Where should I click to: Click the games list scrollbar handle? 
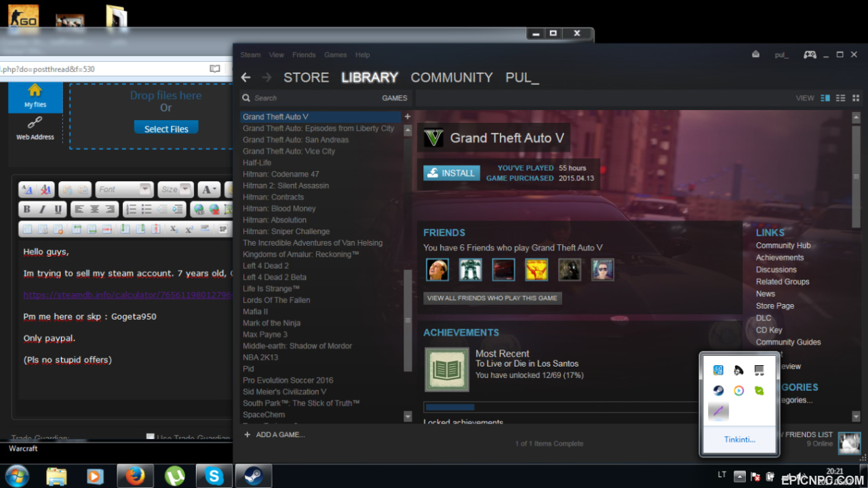pyautogui.click(x=408, y=320)
